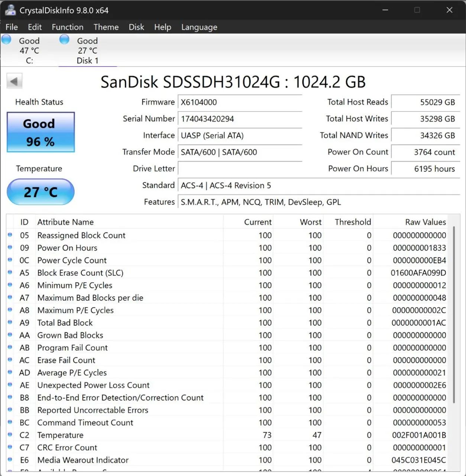The width and height of the screenshot is (466, 476).
Task: Click status dot for CRC Error Count
Action: coord(10,447)
